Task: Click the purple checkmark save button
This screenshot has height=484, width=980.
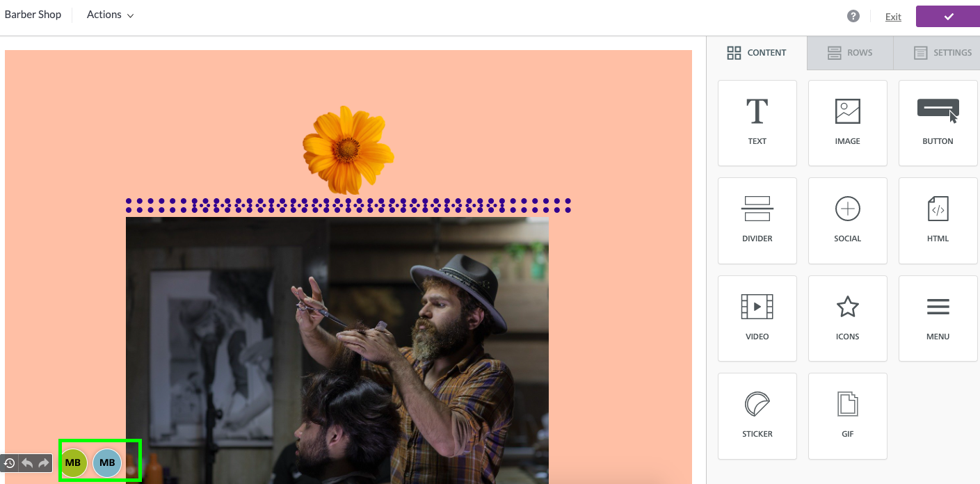Action: click(x=948, y=17)
